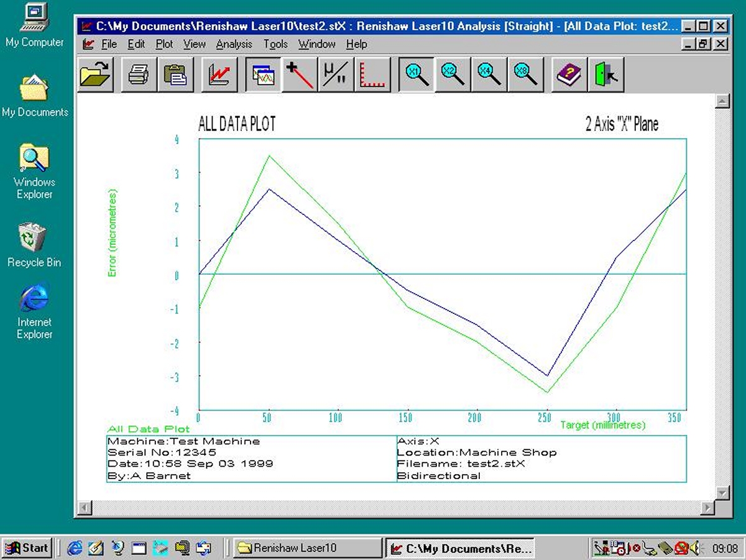Switch to Renishaw Laser10 taskbar button
The width and height of the screenshot is (746, 560).
tap(308, 548)
